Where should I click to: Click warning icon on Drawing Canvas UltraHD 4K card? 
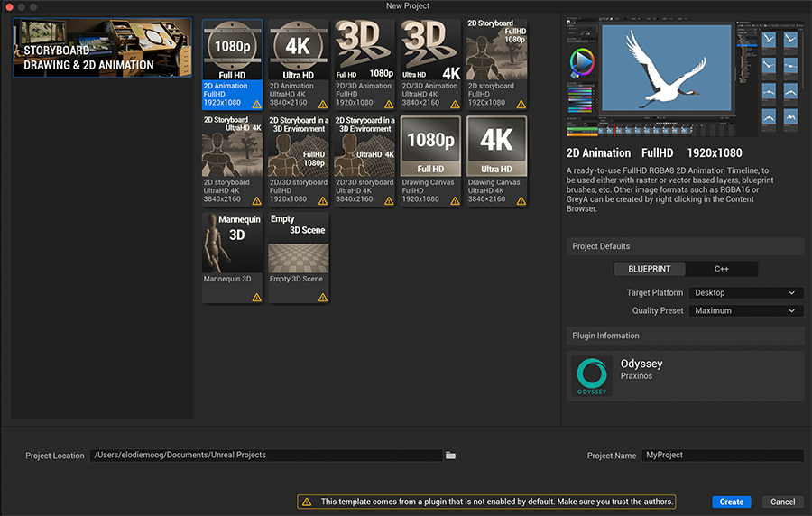[521, 201]
